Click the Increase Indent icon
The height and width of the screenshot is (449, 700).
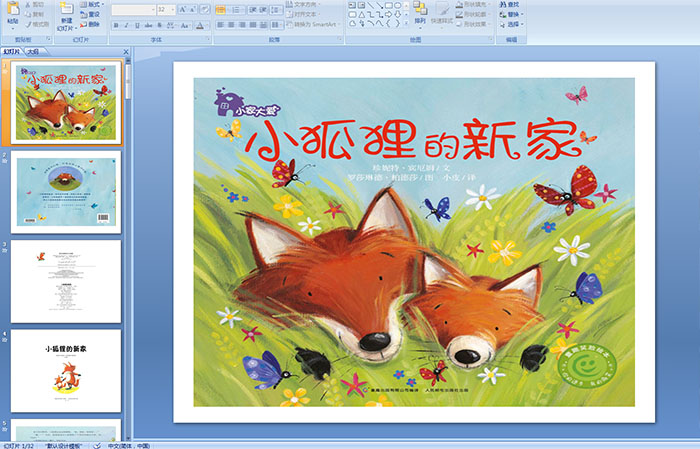(263, 10)
